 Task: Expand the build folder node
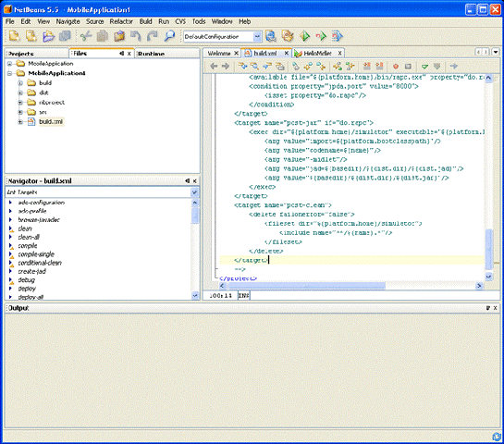[x=20, y=83]
